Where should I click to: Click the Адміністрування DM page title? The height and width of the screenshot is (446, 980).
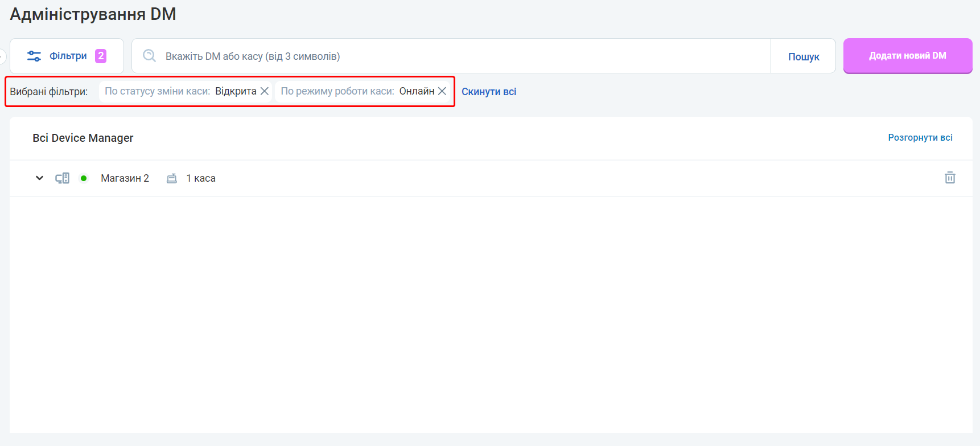pyautogui.click(x=93, y=14)
